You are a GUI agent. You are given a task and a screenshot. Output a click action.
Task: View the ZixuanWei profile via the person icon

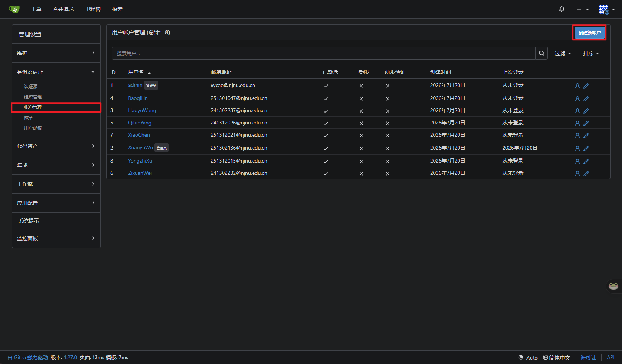pos(577,173)
